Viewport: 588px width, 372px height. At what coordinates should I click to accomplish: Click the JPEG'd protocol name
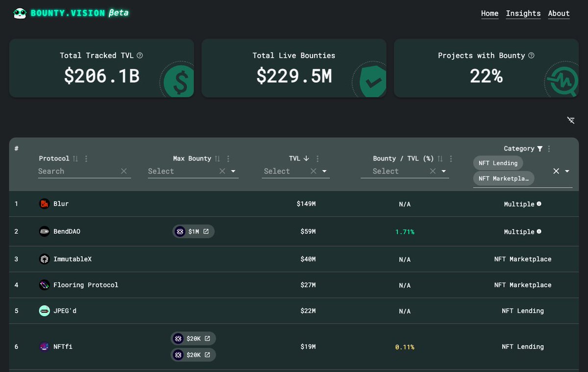pyautogui.click(x=65, y=311)
